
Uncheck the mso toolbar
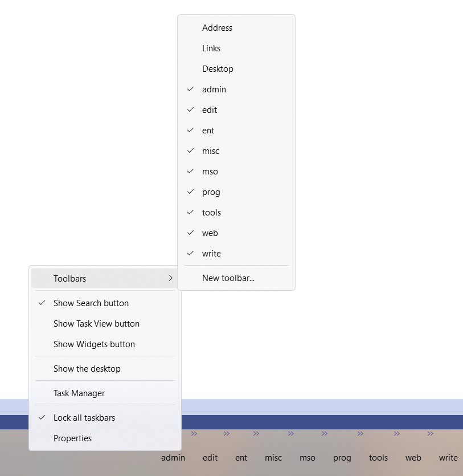(236, 172)
